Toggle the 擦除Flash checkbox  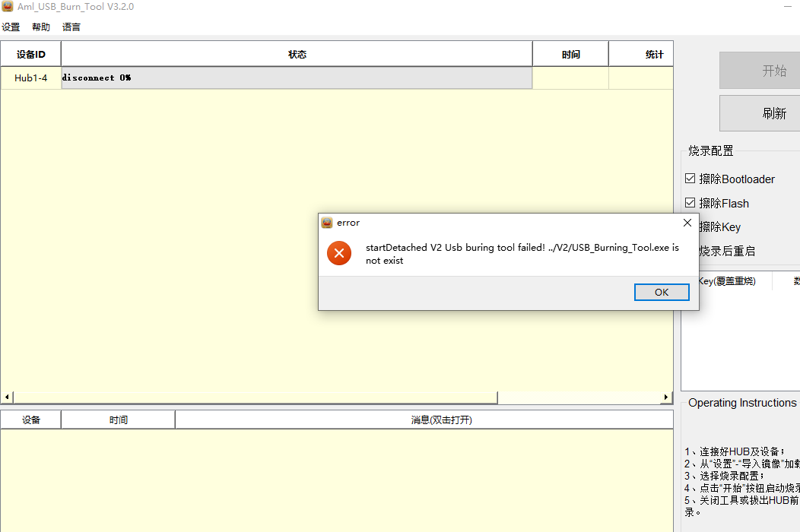tap(690, 203)
